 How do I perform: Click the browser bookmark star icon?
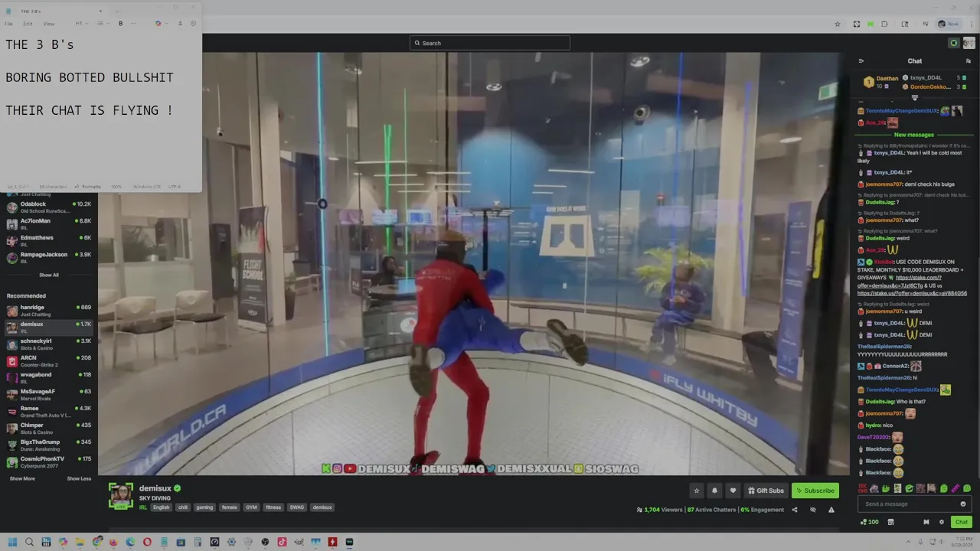838,24
